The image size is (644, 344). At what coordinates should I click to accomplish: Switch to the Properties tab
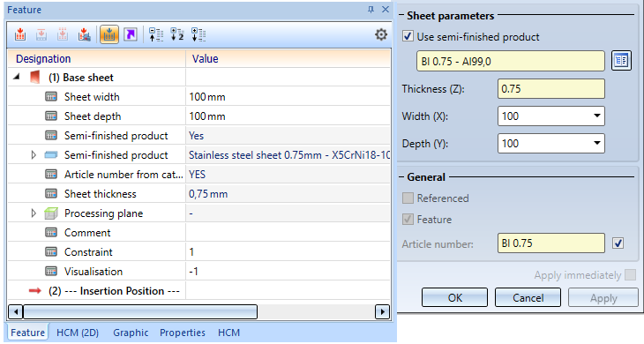tap(183, 333)
